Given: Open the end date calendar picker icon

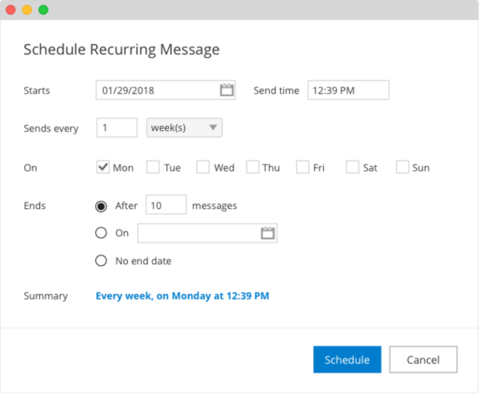Looking at the screenshot, I should (x=268, y=233).
